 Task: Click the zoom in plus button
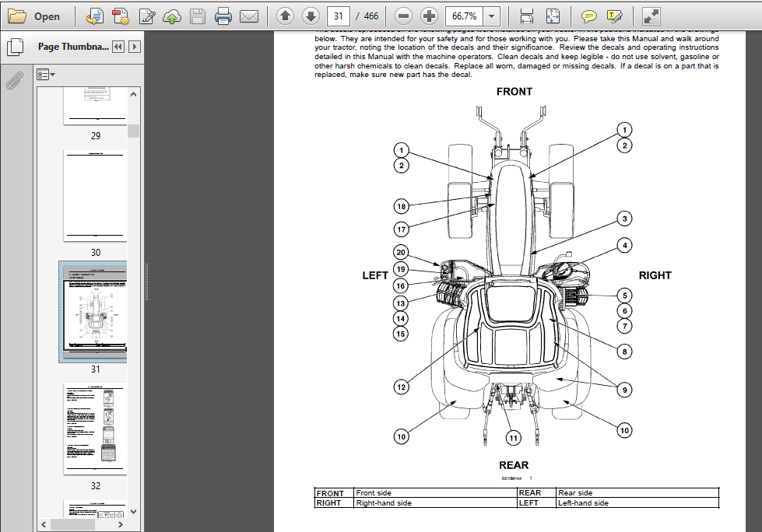pyautogui.click(x=429, y=16)
